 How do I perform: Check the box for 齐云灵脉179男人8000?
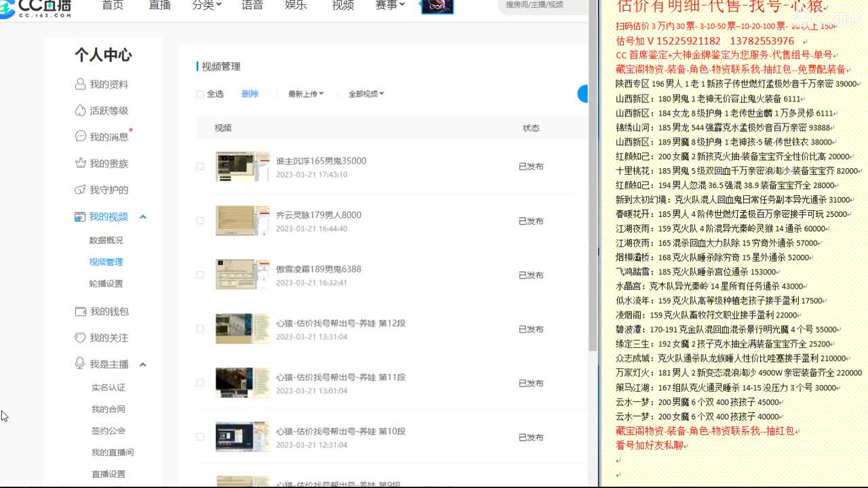tap(200, 220)
